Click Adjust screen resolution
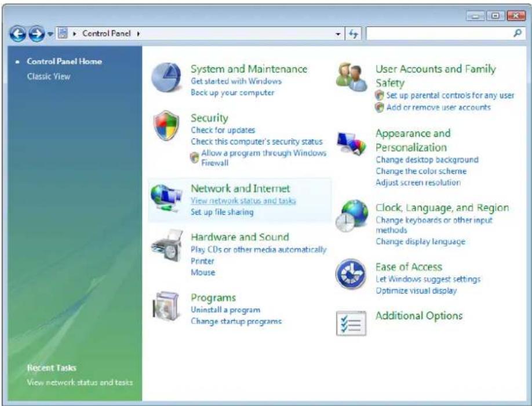The image size is (532, 406). [418, 182]
